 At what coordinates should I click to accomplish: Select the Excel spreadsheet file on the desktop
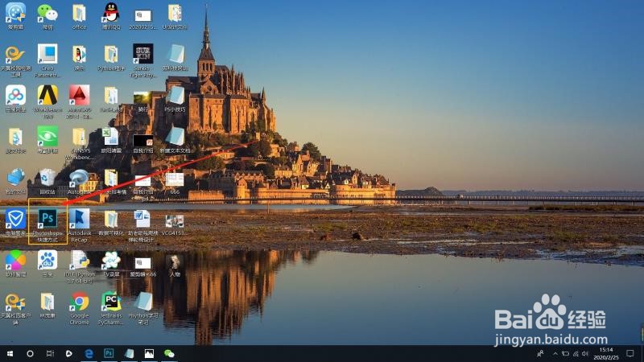pos(111,140)
